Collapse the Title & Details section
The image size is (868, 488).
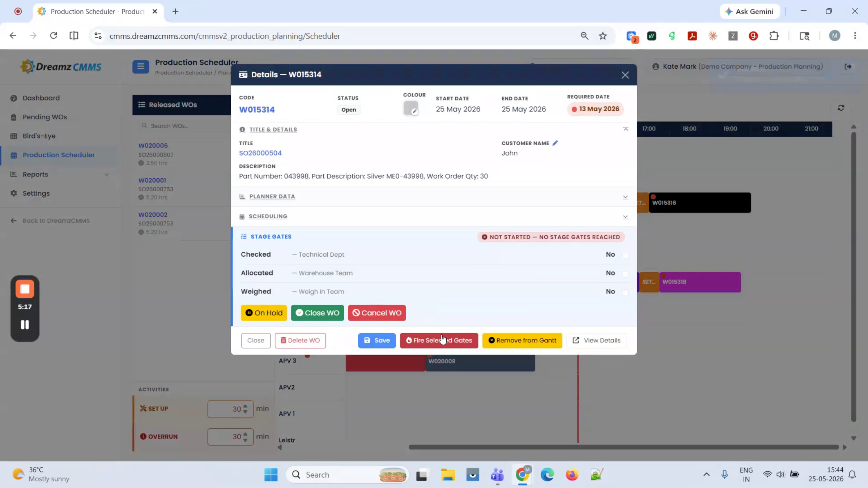pos(625,129)
